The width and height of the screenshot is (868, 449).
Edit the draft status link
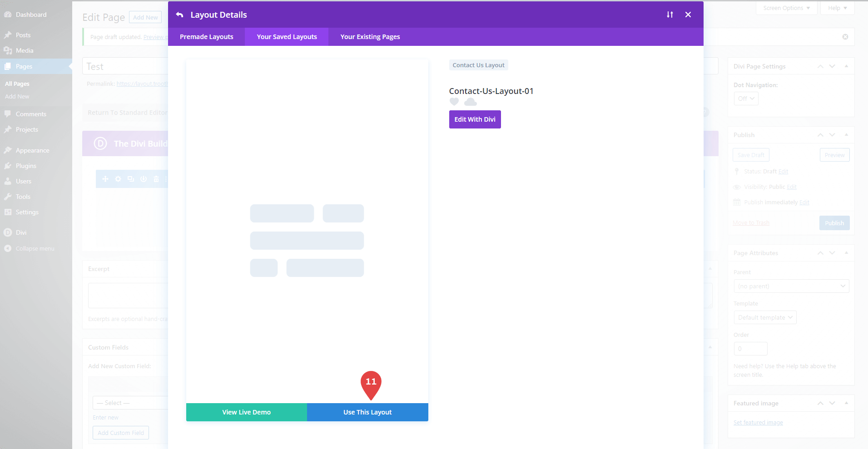783,172
